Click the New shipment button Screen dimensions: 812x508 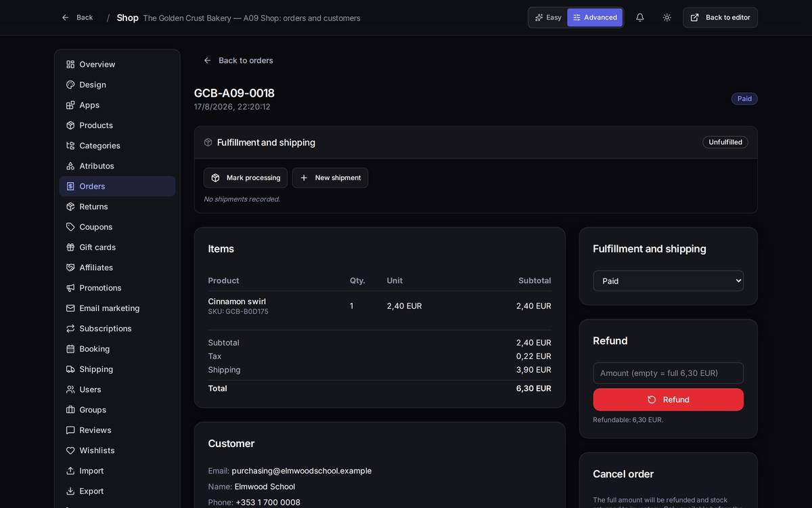click(x=330, y=177)
